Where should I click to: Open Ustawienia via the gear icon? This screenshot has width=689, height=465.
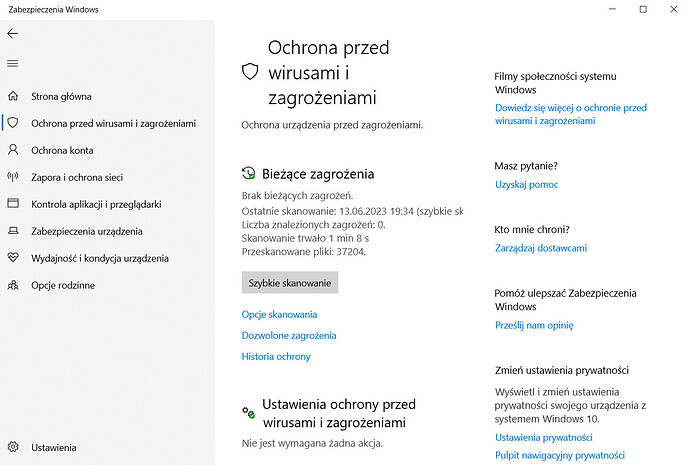click(13, 447)
